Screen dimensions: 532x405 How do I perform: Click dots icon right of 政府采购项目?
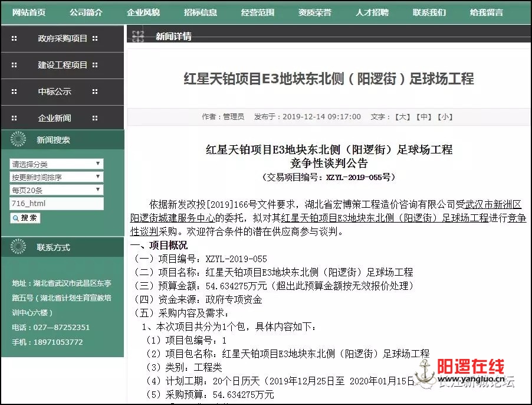95,38
